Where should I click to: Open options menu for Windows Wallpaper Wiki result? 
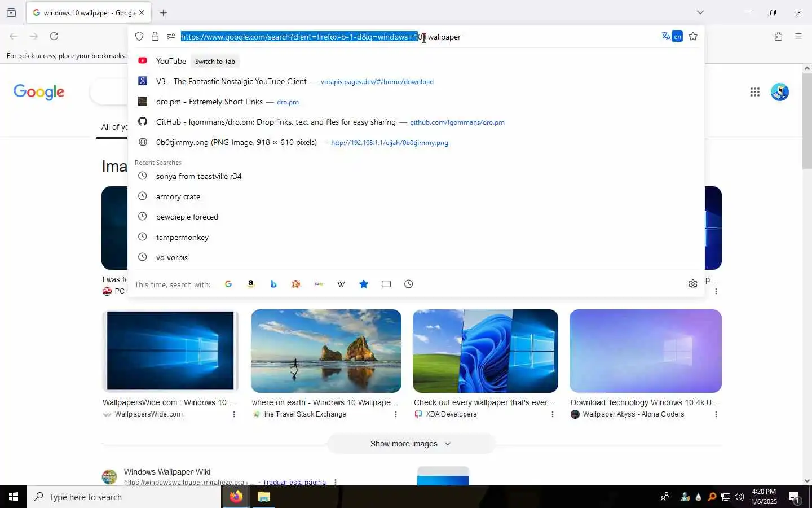(x=336, y=482)
